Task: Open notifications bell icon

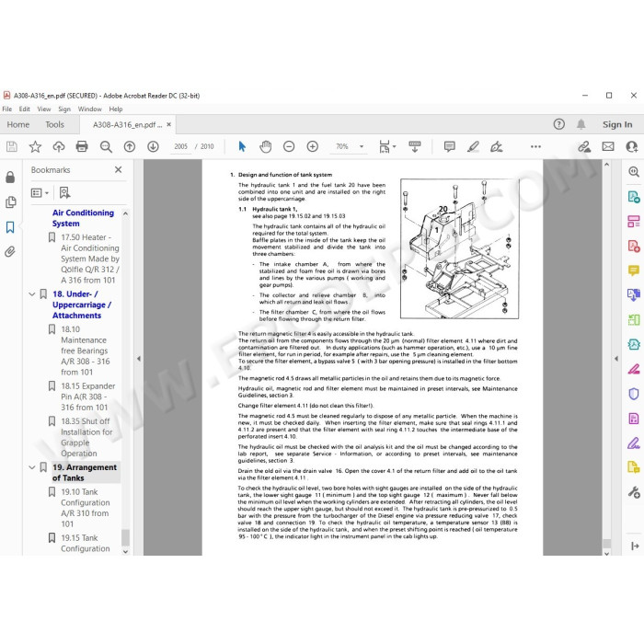Action: click(581, 124)
